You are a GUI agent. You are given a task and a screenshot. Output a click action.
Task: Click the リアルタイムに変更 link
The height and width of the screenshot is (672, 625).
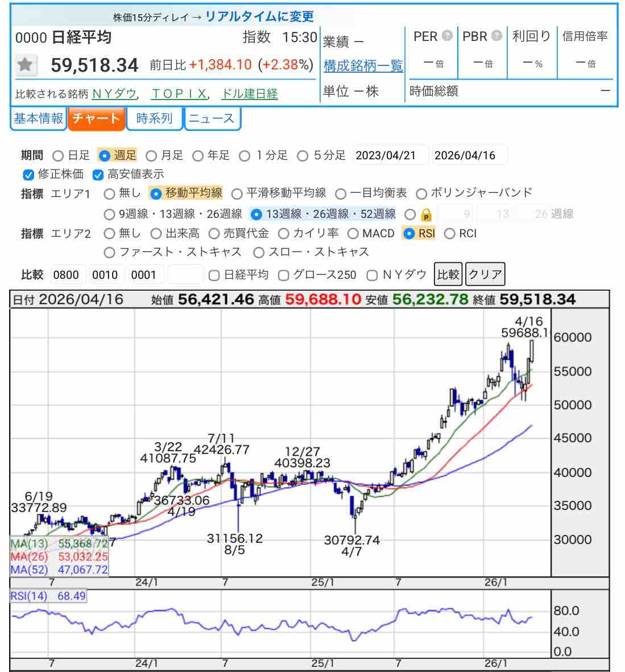click(x=259, y=17)
